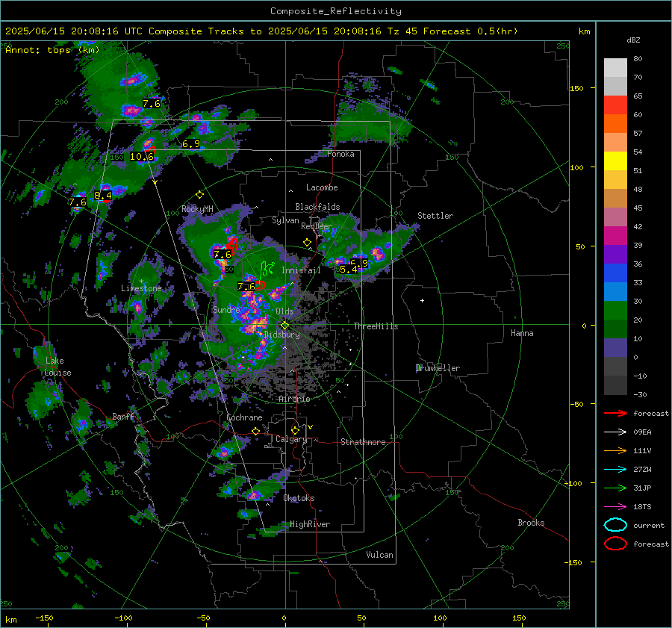Click the red forecast ellipse legend icon

click(615, 544)
